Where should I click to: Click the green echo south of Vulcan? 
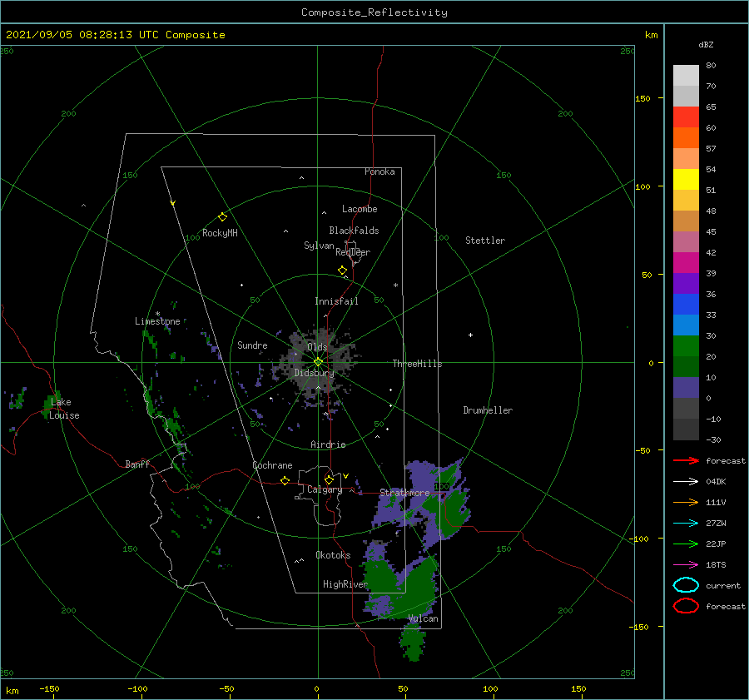click(412, 643)
